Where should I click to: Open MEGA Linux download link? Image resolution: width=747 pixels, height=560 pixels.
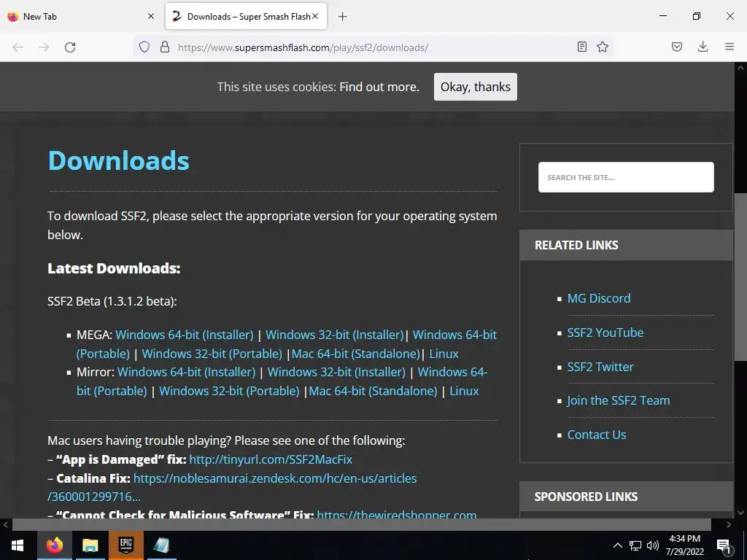pos(444,354)
